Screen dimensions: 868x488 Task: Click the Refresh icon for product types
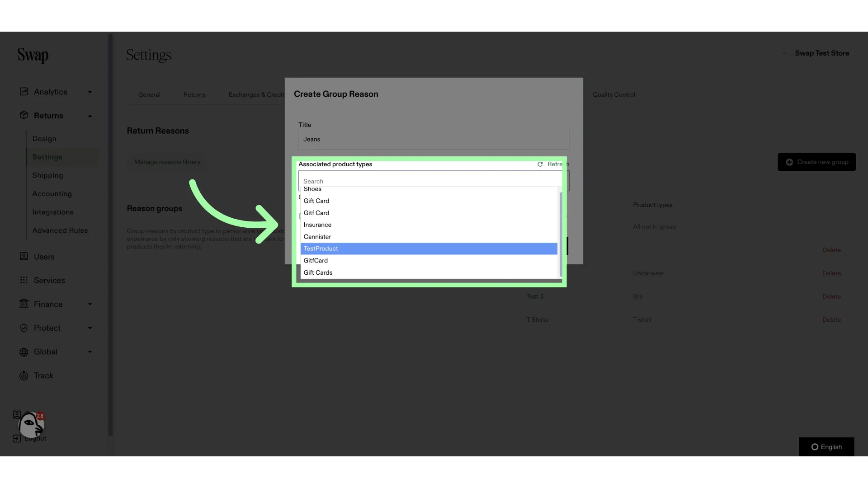tap(540, 164)
